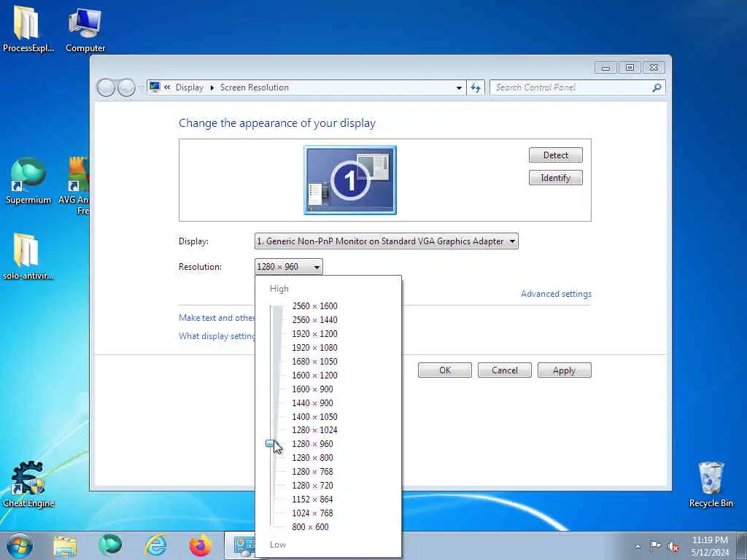Refresh the Screen Resolution page
Image resolution: width=747 pixels, height=560 pixels.
point(476,87)
